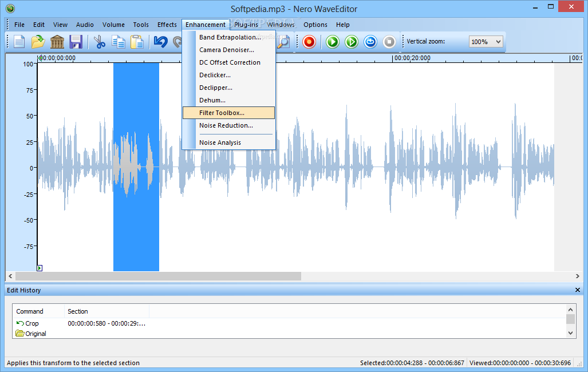
Task: Click the Edit History scroll up arrow
Action: click(x=570, y=310)
